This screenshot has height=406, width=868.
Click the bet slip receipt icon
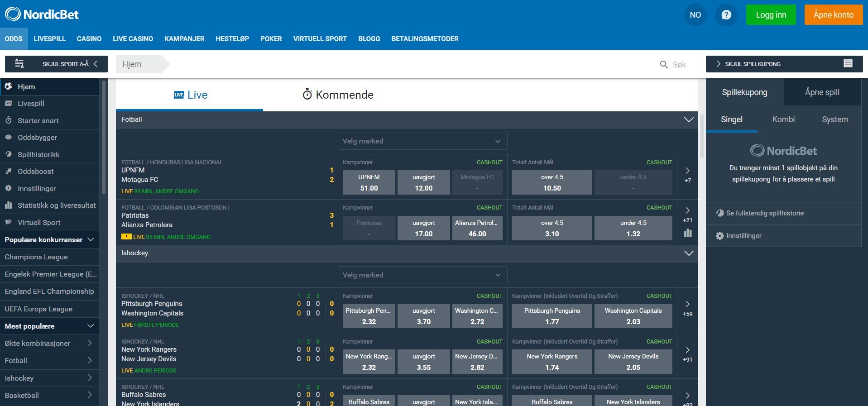848,64
